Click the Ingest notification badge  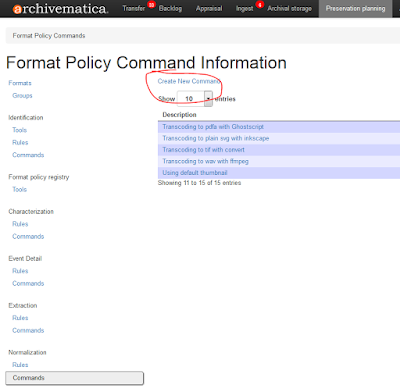coord(260,5)
